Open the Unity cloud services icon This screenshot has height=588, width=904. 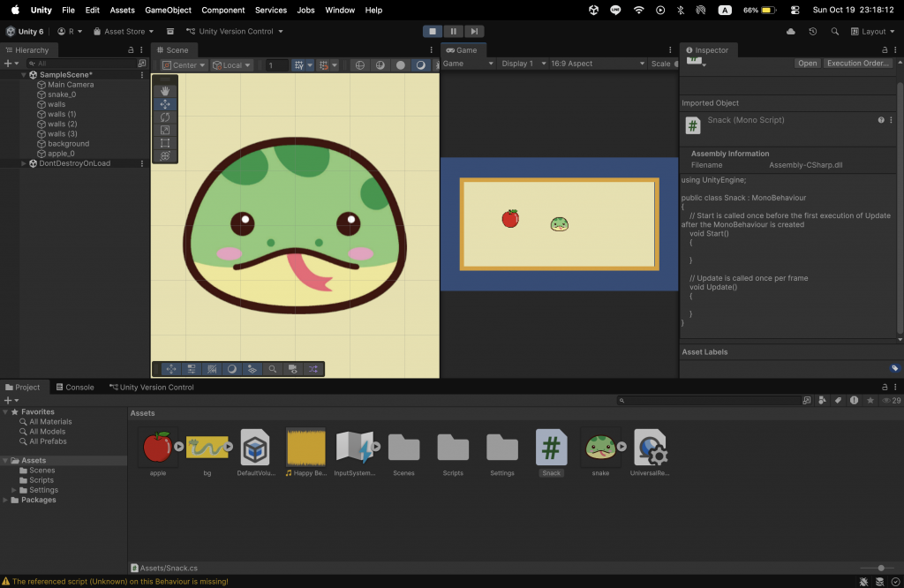[790, 32]
